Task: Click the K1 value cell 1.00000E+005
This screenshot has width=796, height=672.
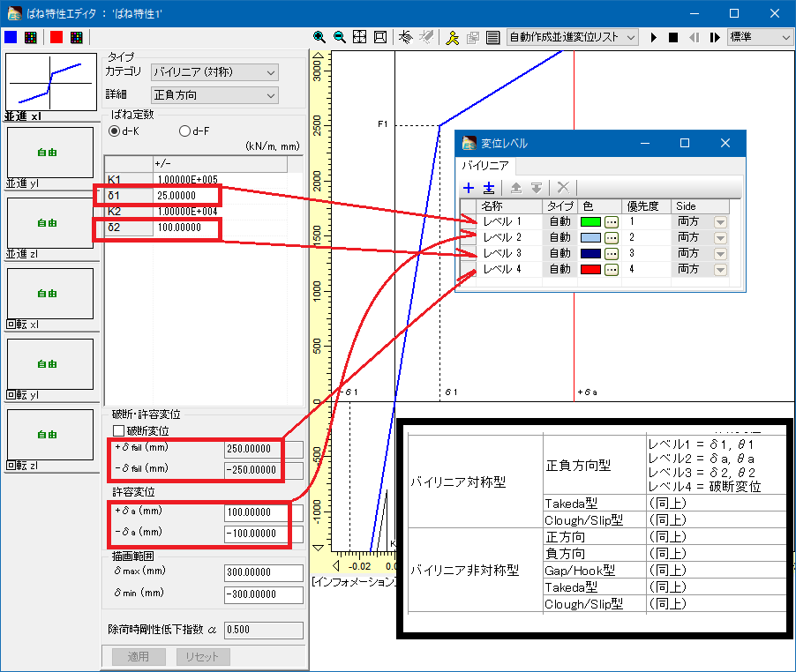Action: pyautogui.click(x=220, y=180)
